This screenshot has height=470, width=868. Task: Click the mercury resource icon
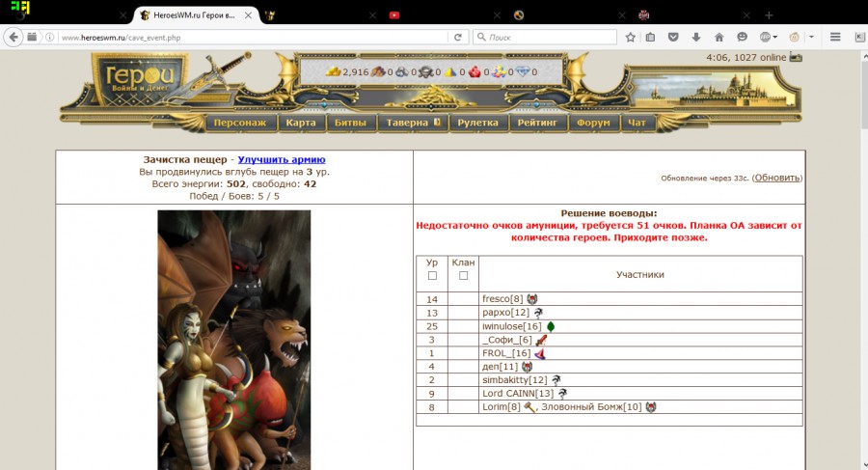pos(425,71)
